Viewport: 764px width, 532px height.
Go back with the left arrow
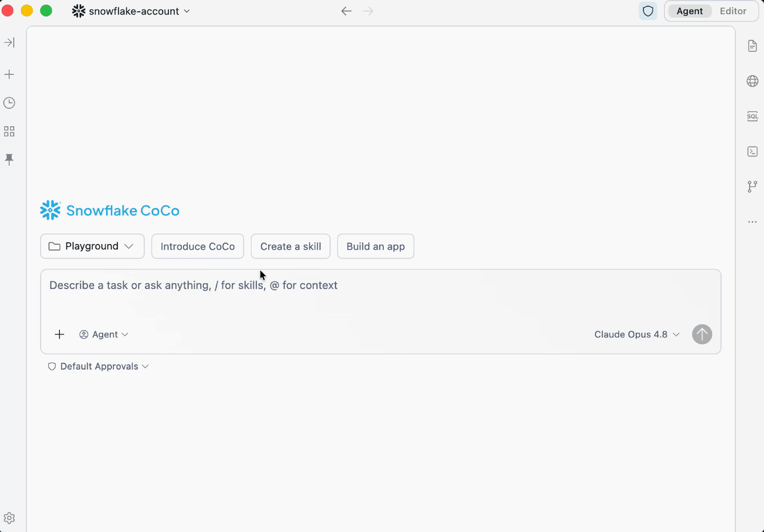click(346, 11)
